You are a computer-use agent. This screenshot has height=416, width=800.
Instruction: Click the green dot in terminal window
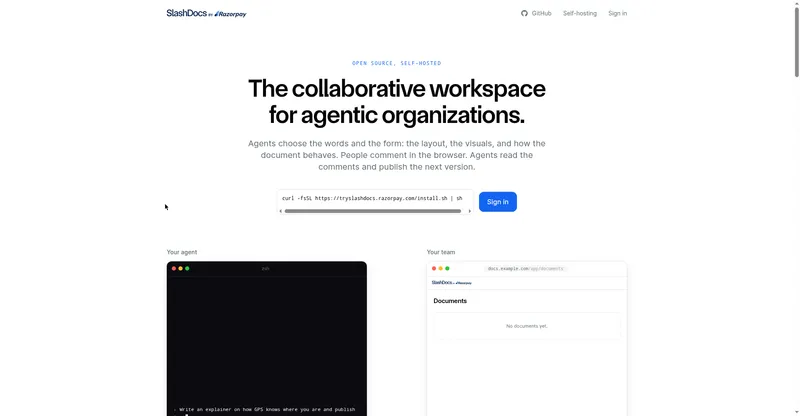pyautogui.click(x=187, y=268)
